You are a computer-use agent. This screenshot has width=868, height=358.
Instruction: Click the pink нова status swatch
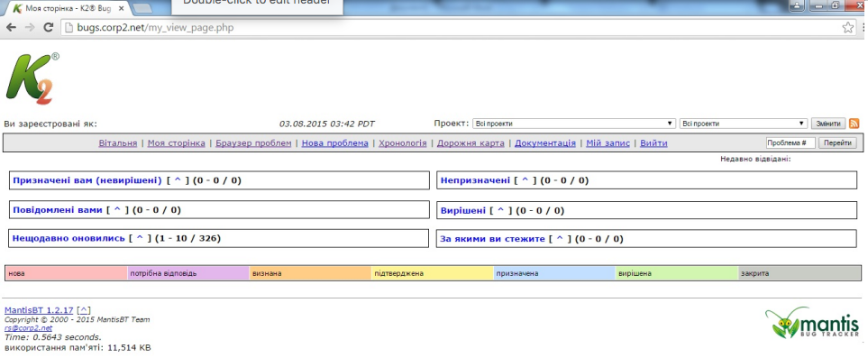coord(67,273)
